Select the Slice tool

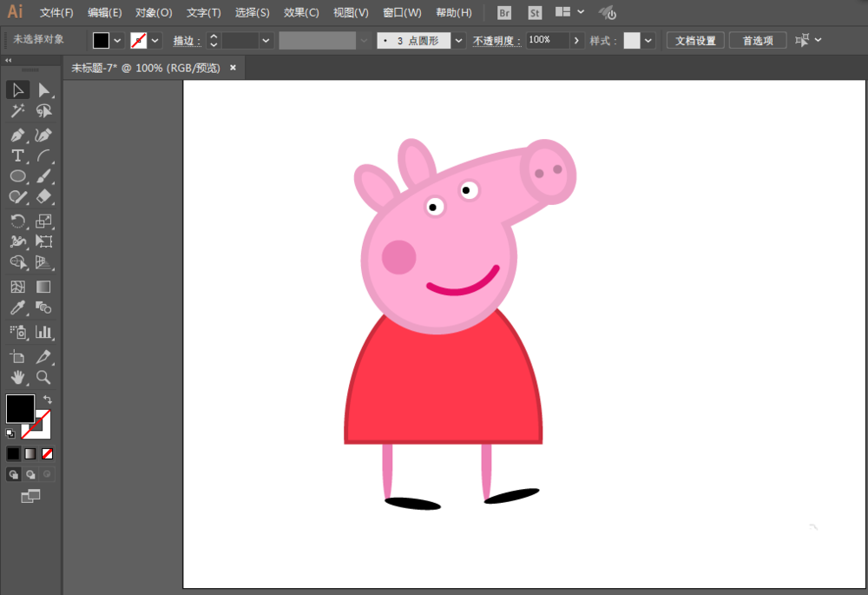click(x=43, y=357)
